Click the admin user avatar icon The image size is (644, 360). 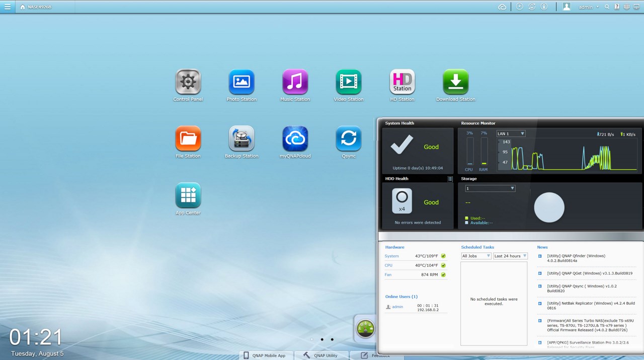point(567,7)
